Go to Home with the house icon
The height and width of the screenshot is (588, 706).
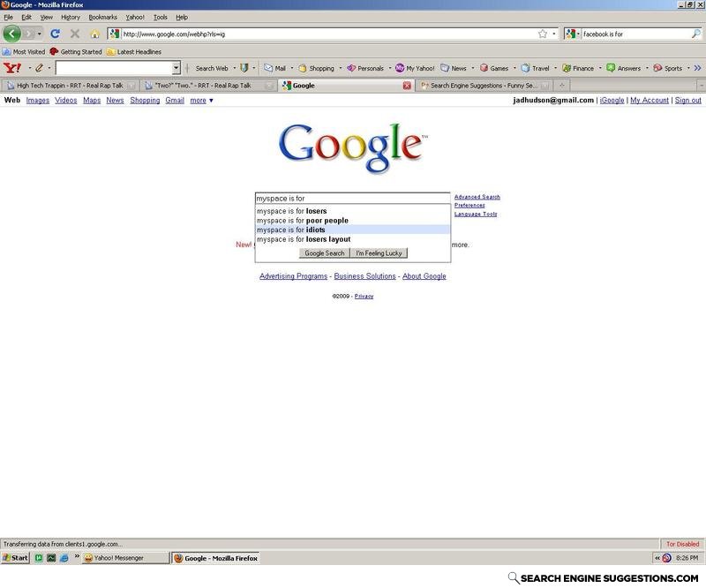[x=94, y=34]
